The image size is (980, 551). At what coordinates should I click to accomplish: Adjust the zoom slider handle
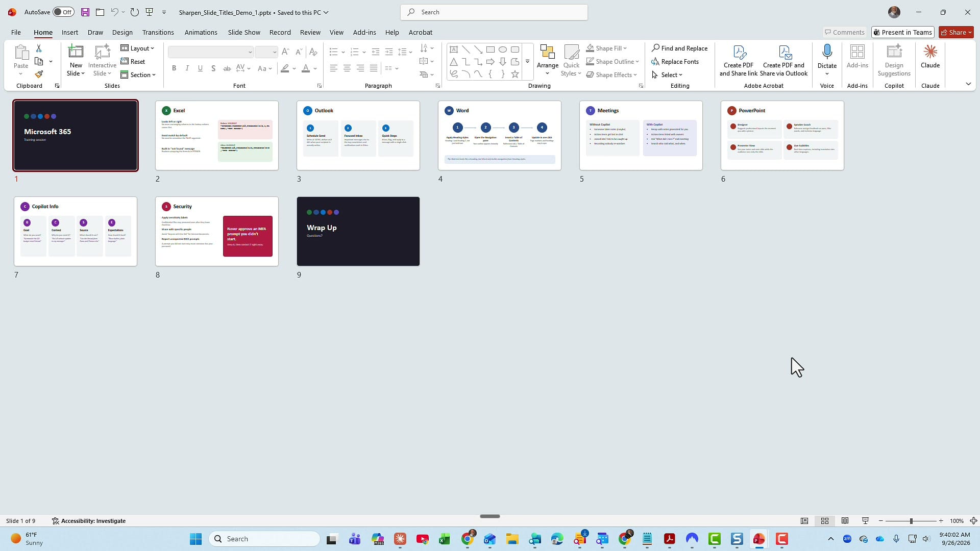(x=911, y=521)
